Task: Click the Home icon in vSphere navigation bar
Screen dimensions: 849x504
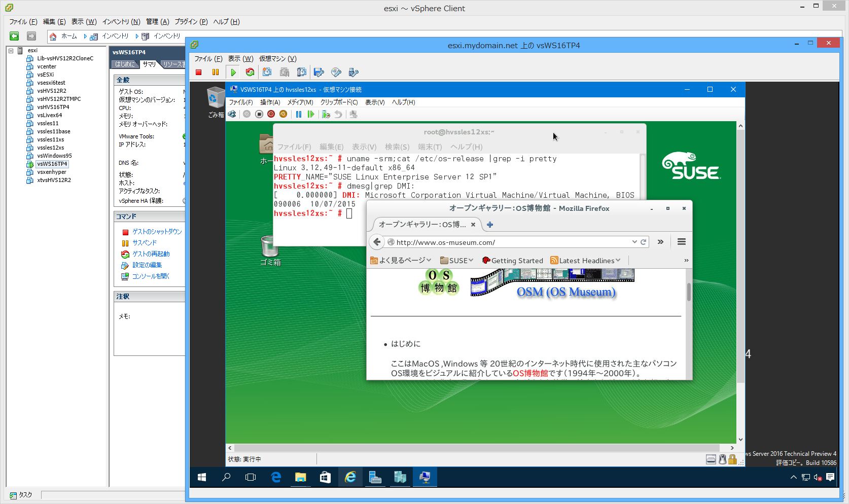Action: 53,36
